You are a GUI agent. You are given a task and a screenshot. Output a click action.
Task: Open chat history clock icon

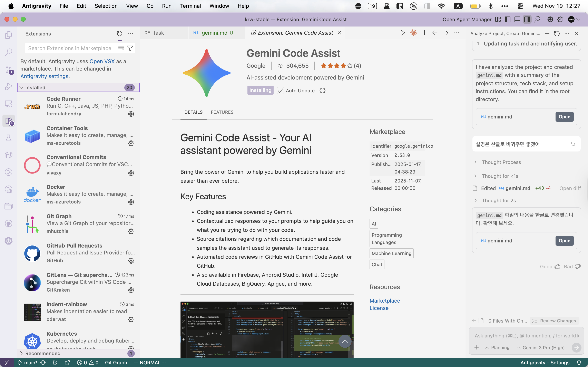pyautogui.click(x=557, y=33)
